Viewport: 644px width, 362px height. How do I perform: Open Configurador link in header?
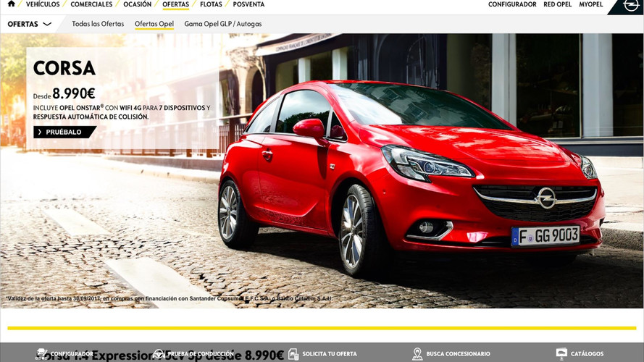(512, 4)
